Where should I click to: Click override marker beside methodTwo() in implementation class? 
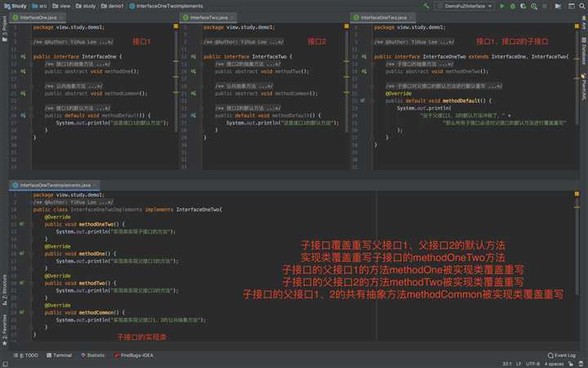(22, 283)
